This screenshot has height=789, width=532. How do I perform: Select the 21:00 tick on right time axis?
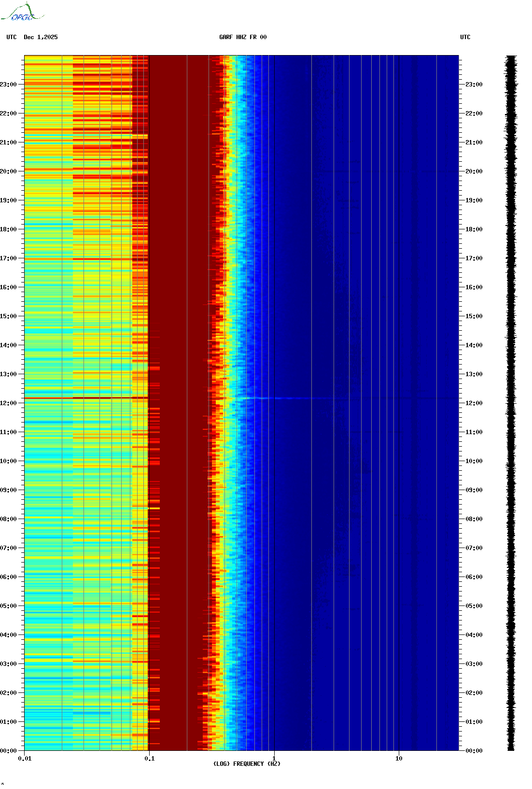point(474,142)
